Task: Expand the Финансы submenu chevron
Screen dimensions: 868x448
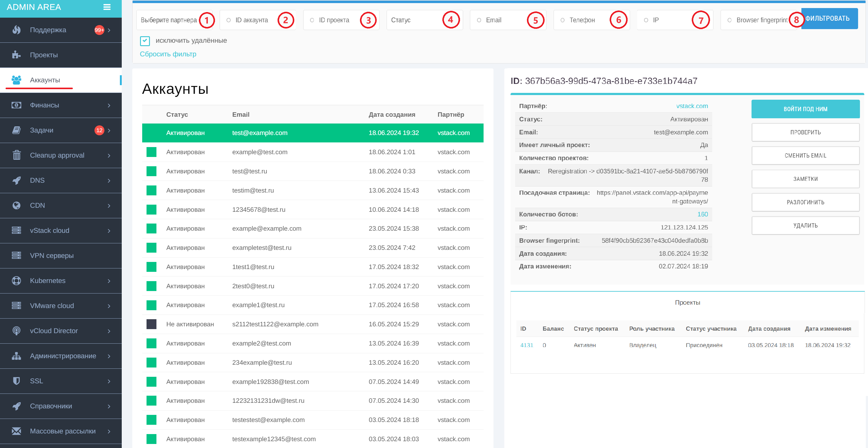Action: click(x=109, y=106)
